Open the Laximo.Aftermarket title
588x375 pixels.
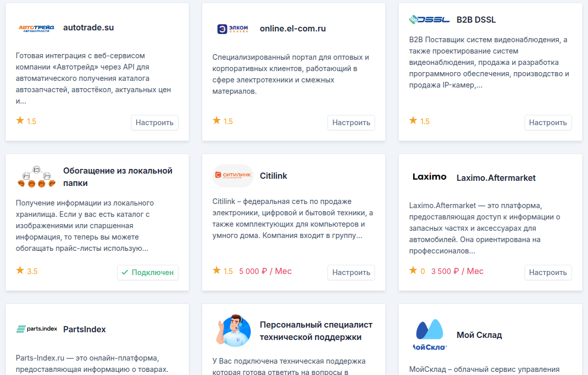click(496, 178)
